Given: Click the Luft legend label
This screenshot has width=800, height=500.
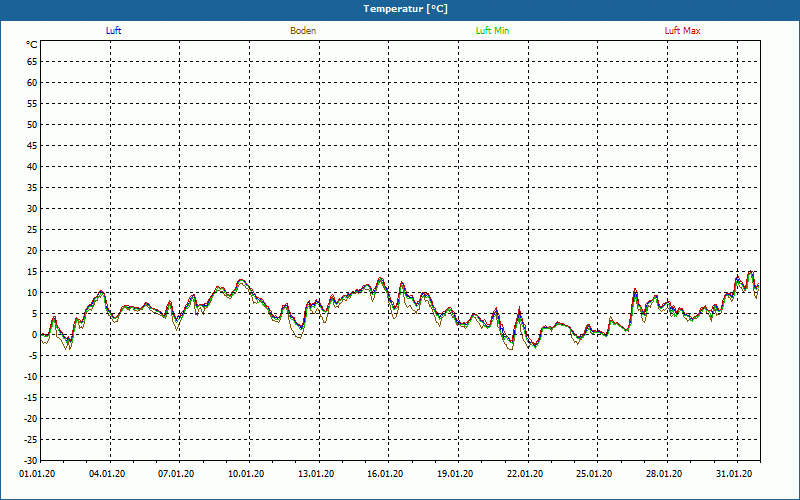Looking at the screenshot, I should (x=113, y=31).
